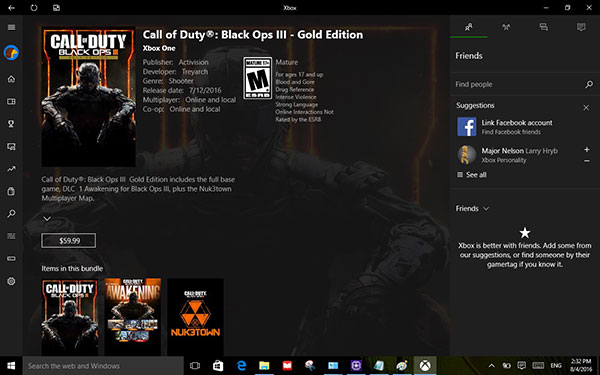
Task: Open the sidebar search magnifier icon
Action: [x=11, y=214]
